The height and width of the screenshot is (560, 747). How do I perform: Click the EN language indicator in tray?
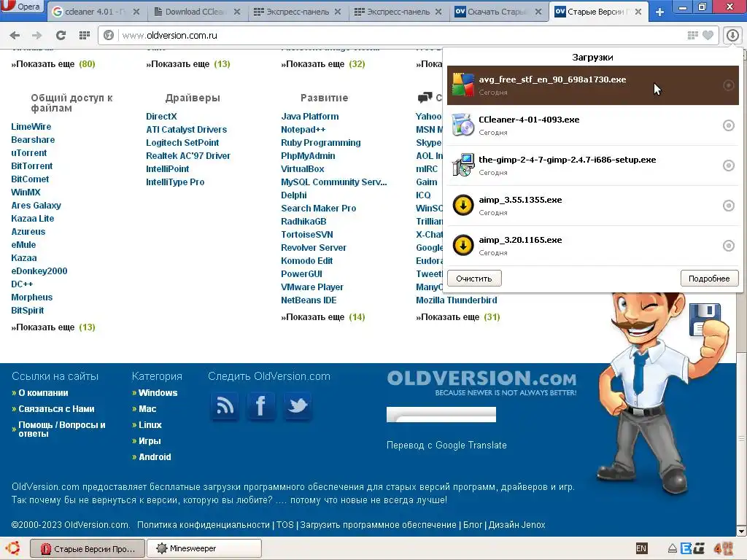(x=641, y=548)
